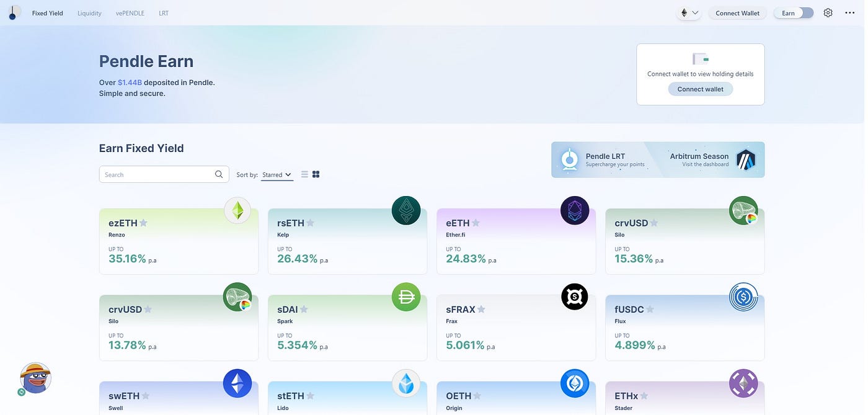Star the stETH pool
Screen dimensions: 868x415
[310, 396]
